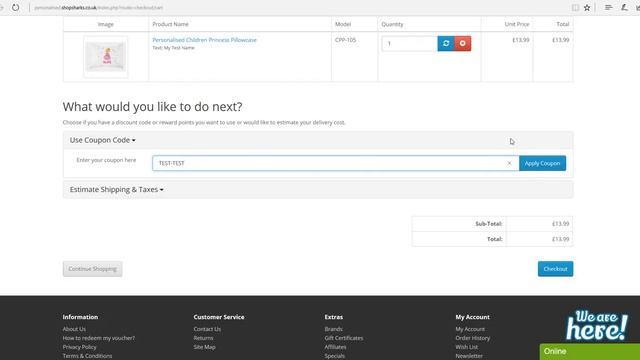Open Returns footer link
Screen dimensions: 640x360
click(x=203, y=338)
